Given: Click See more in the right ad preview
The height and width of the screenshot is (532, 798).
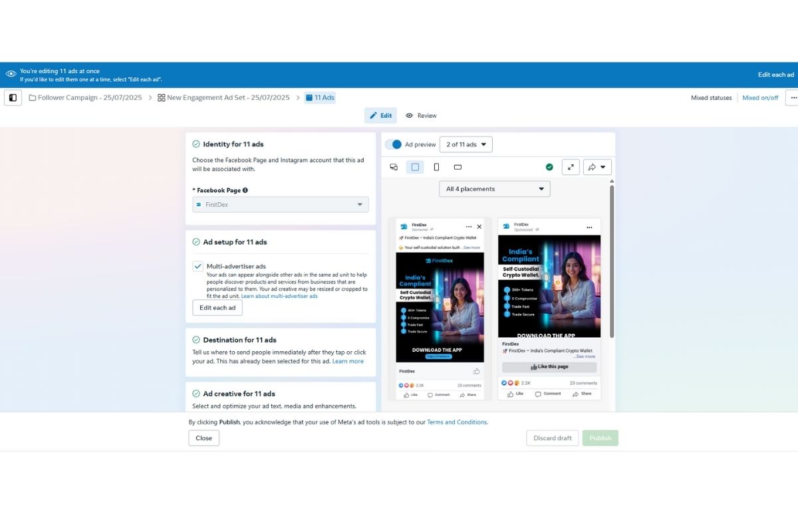Looking at the screenshot, I should point(586,356).
